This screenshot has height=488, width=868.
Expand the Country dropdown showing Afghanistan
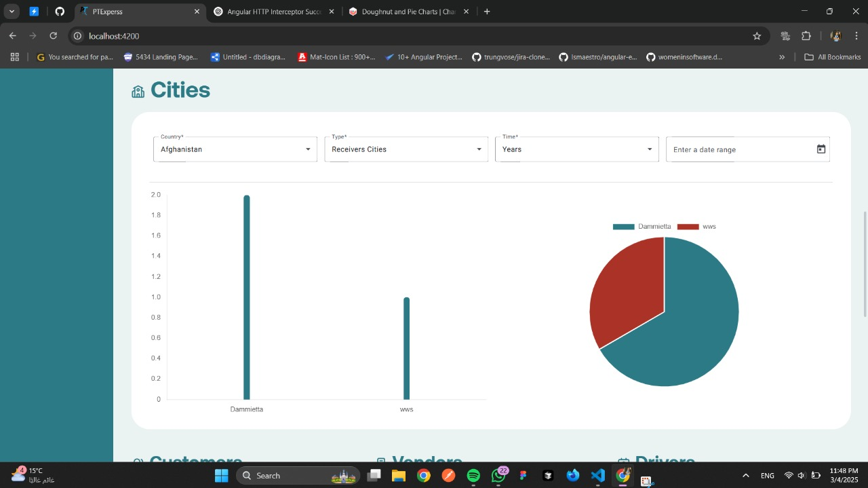235,149
